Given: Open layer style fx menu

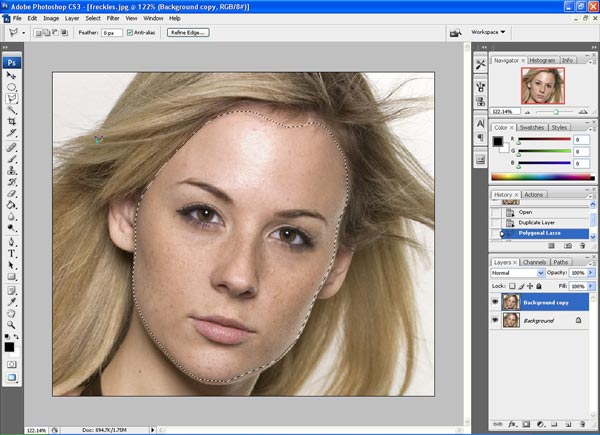Looking at the screenshot, I should (512, 424).
